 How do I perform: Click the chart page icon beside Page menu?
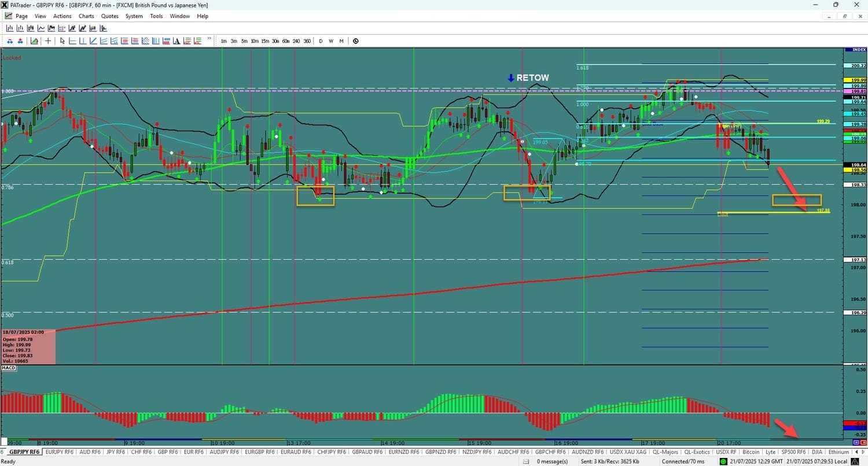(x=8, y=16)
